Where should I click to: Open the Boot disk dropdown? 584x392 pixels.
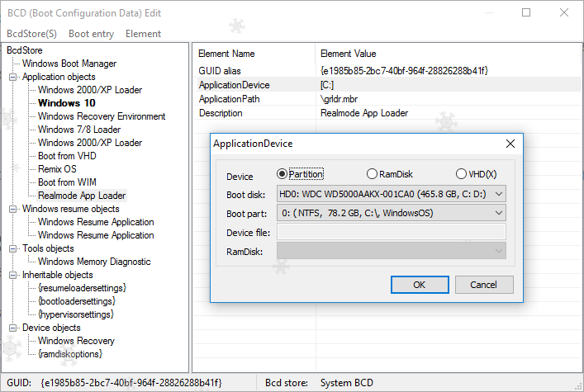[391, 194]
